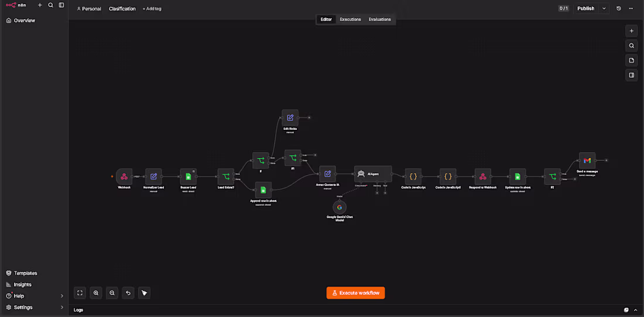Image resolution: width=644 pixels, height=317 pixels.
Task: Switch to the Editor tab
Action: tap(326, 19)
